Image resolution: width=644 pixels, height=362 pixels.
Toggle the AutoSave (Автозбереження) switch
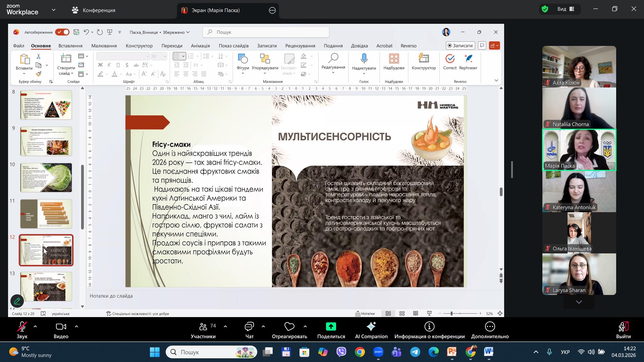[x=62, y=32]
